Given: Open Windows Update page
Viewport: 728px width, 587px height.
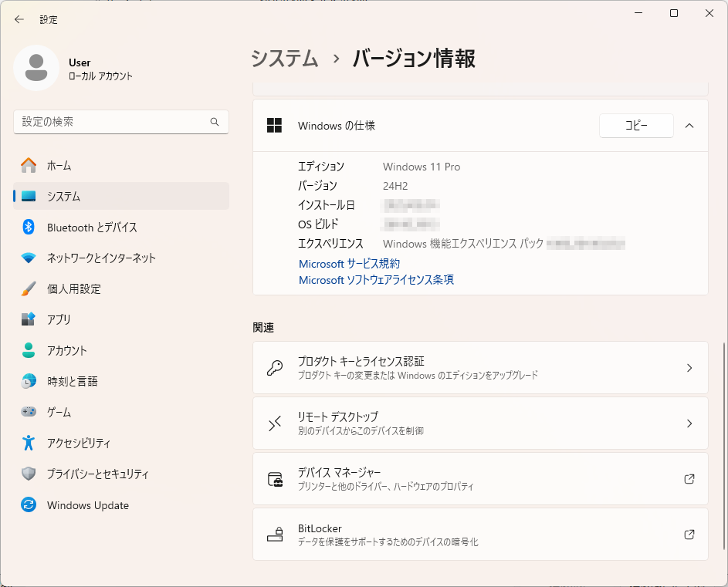Looking at the screenshot, I should point(121,505).
